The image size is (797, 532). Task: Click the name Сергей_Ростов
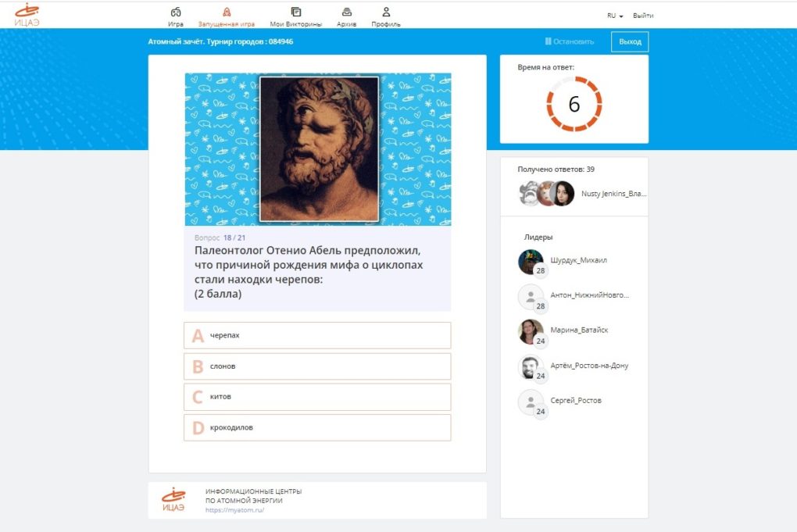tap(576, 401)
